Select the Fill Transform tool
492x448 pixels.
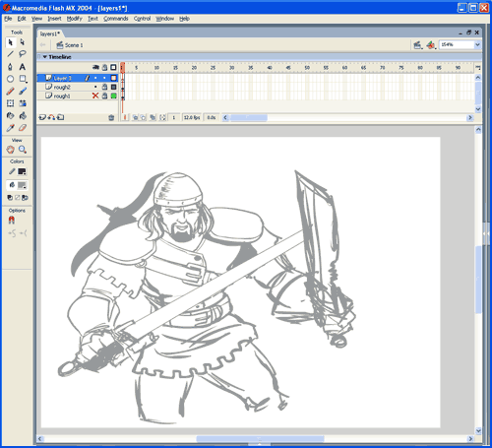click(x=23, y=103)
